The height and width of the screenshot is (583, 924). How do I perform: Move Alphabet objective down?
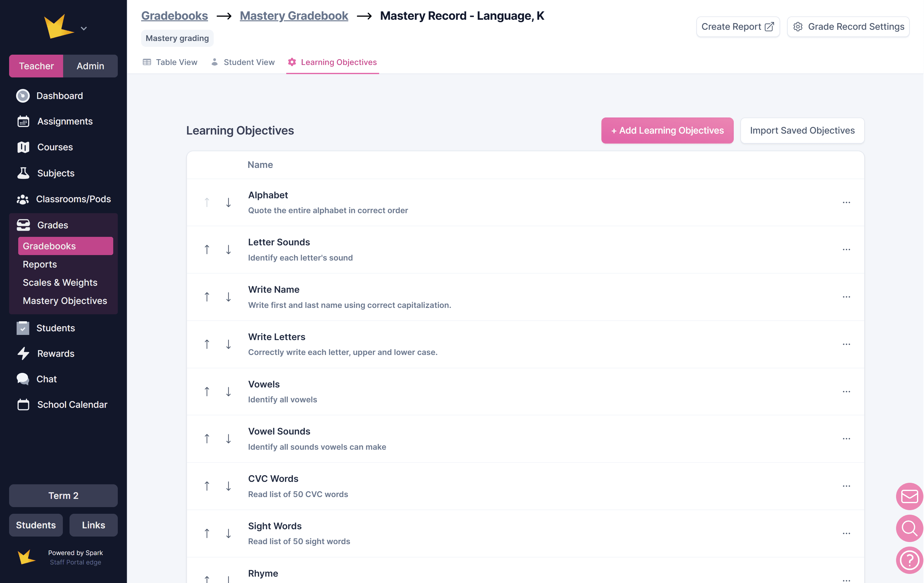tap(228, 203)
